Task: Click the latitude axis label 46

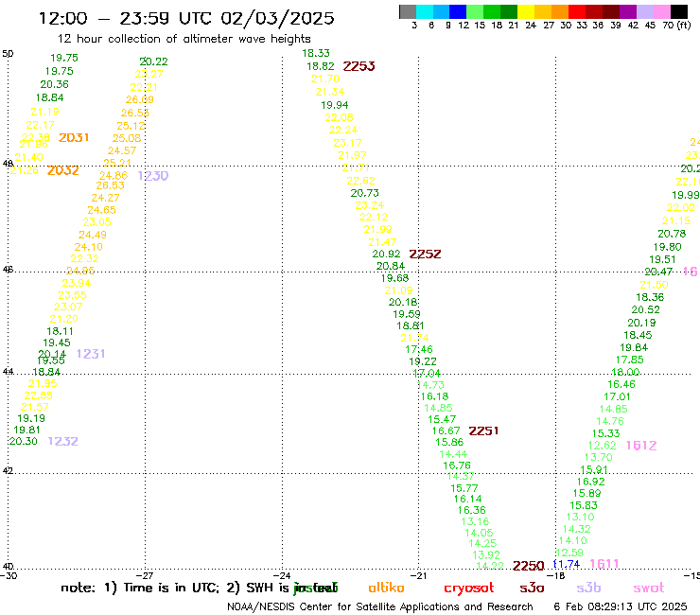Action: tap(8, 270)
